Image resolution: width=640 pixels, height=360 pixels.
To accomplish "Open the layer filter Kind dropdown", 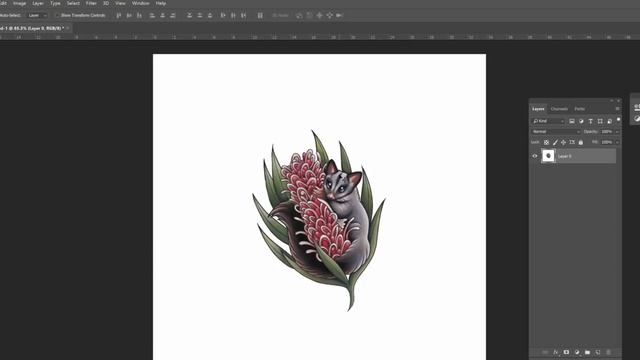I will (x=548, y=121).
